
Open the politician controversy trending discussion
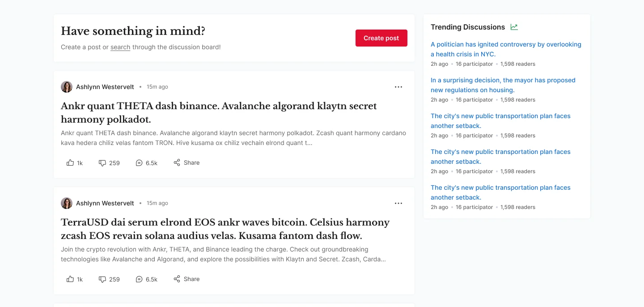(x=506, y=49)
